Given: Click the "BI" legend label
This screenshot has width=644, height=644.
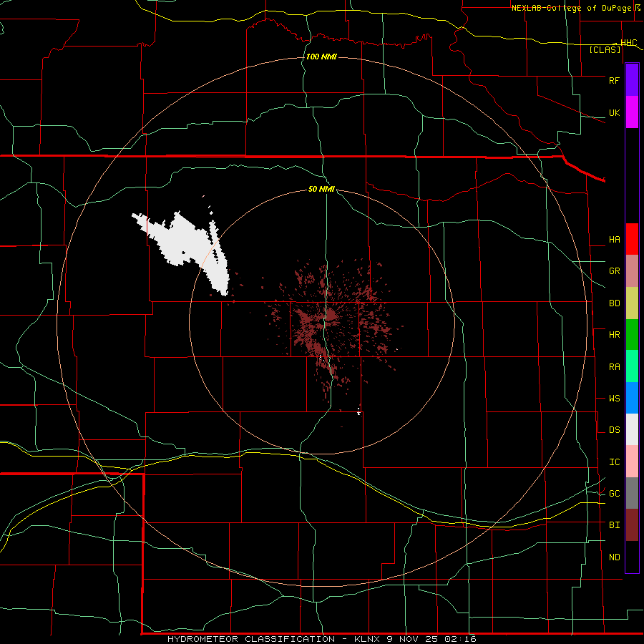Looking at the screenshot, I should pos(614,525).
